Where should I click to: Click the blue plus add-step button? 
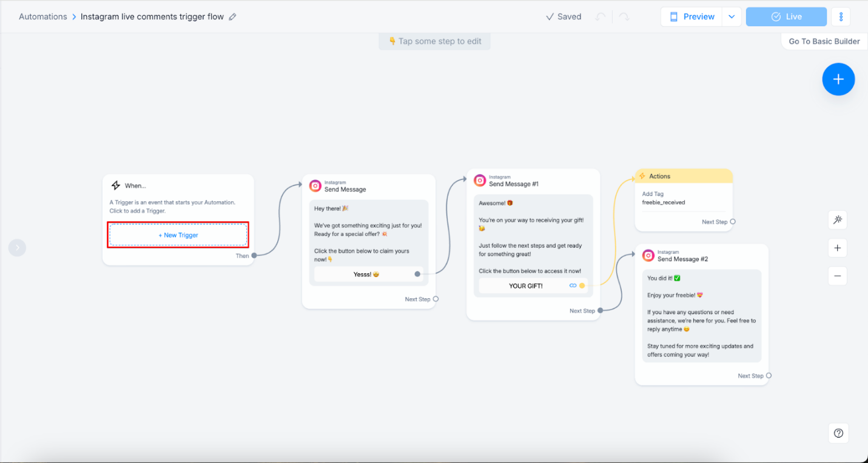pos(838,79)
